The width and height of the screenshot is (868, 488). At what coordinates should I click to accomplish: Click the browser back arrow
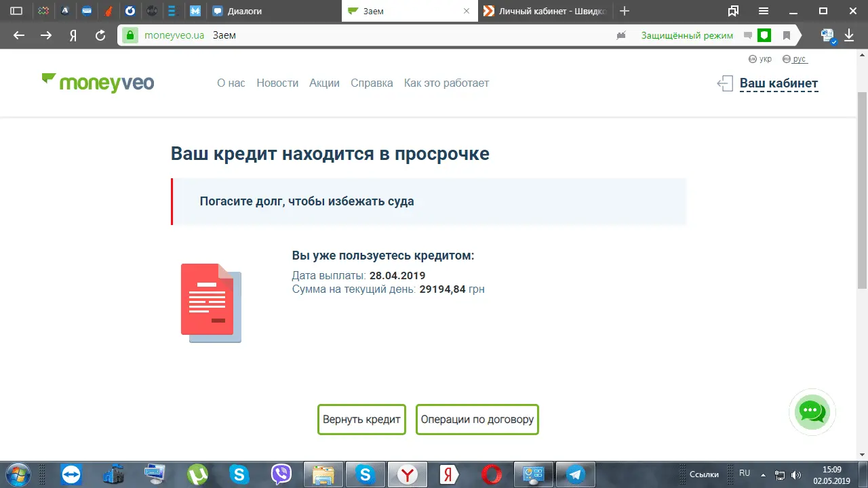click(19, 36)
